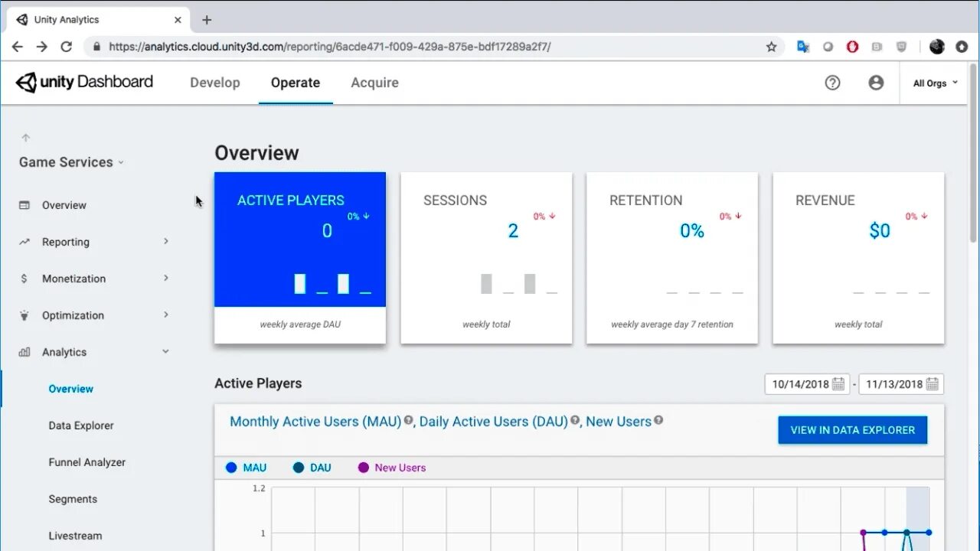Image resolution: width=980 pixels, height=551 pixels.
Task: Toggle the DAU series in chart legend
Action: [x=312, y=468]
